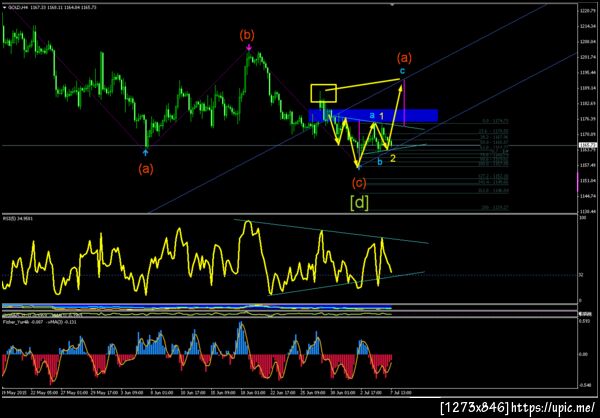Click price level 1157.49 on the scale
This screenshot has height=418, width=600.
click(x=587, y=165)
